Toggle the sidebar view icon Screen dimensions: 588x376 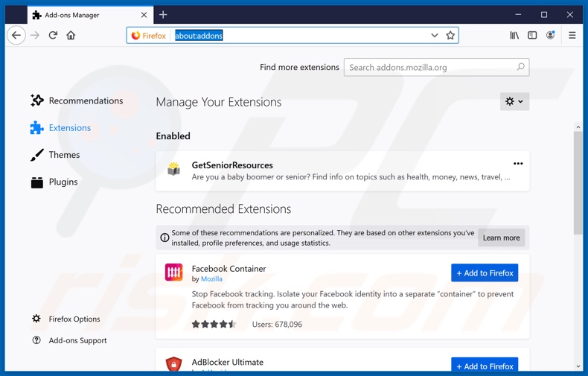click(x=532, y=36)
